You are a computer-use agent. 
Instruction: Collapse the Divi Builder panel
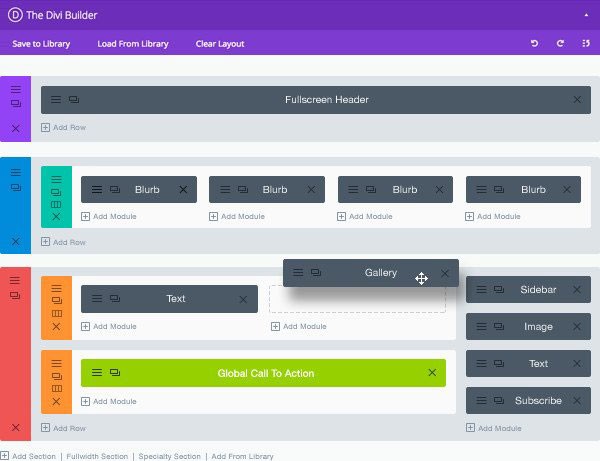pyautogui.click(x=586, y=15)
